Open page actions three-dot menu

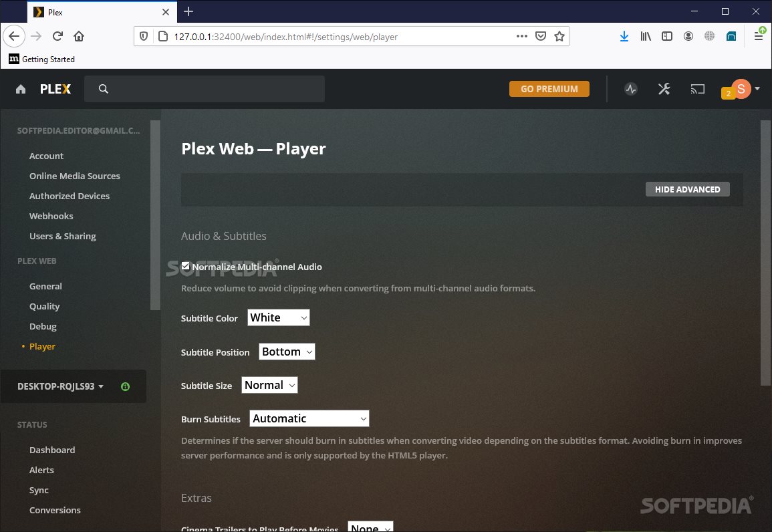point(522,36)
